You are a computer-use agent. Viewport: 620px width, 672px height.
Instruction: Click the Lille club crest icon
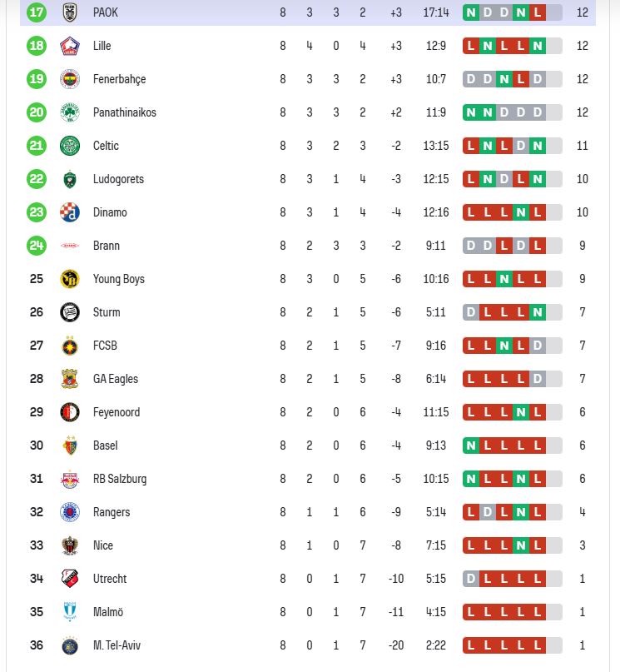point(70,46)
